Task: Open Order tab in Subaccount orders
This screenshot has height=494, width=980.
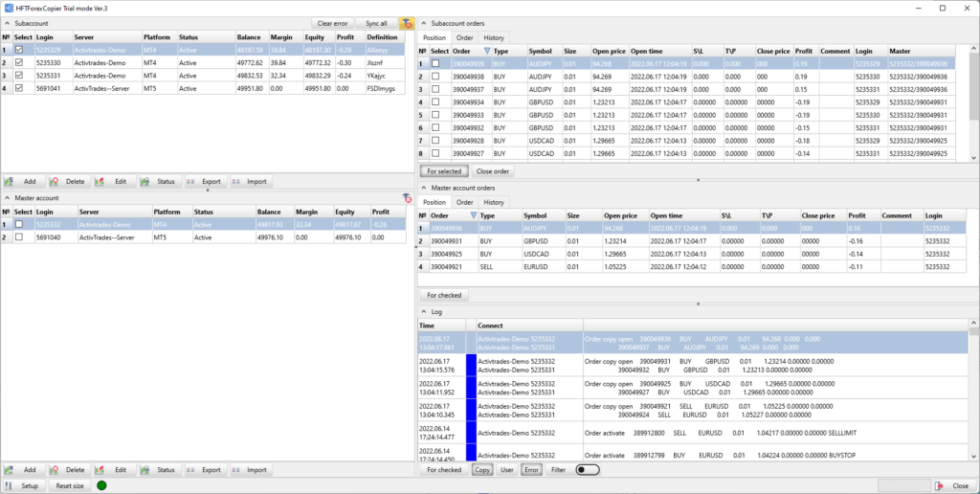Action: tap(464, 37)
